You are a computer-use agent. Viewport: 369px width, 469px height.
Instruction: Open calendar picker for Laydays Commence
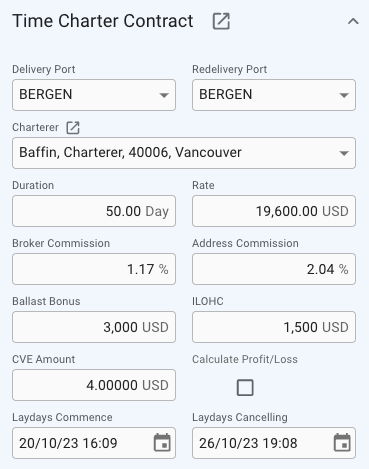click(162, 443)
